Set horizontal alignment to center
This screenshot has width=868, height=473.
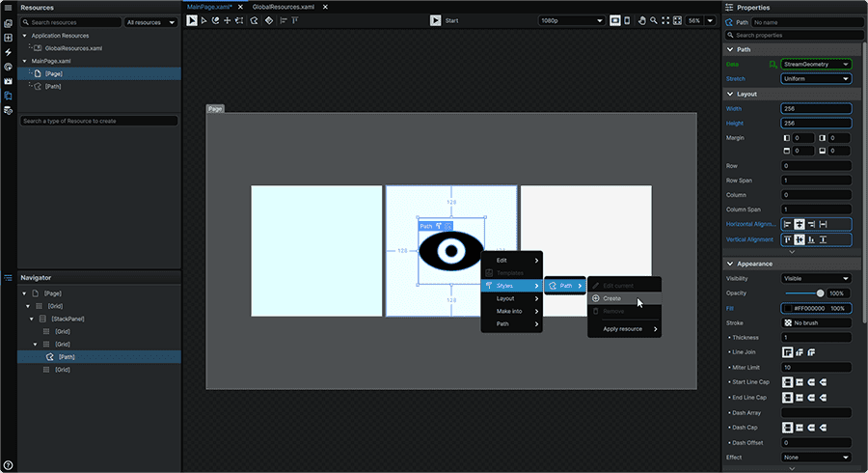coord(800,224)
